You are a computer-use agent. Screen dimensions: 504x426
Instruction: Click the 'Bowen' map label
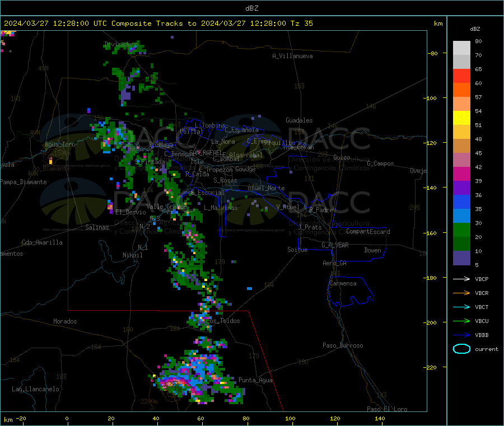pos(373,250)
